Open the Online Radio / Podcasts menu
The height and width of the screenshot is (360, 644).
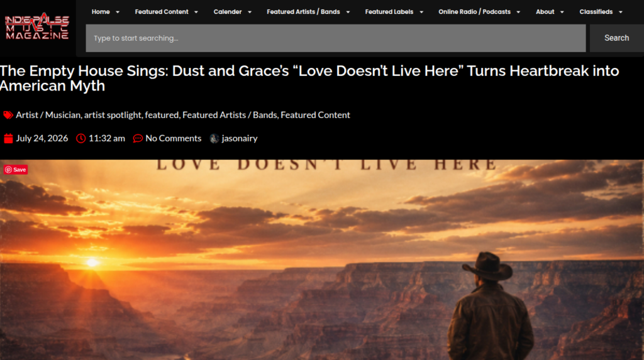pyautogui.click(x=474, y=12)
